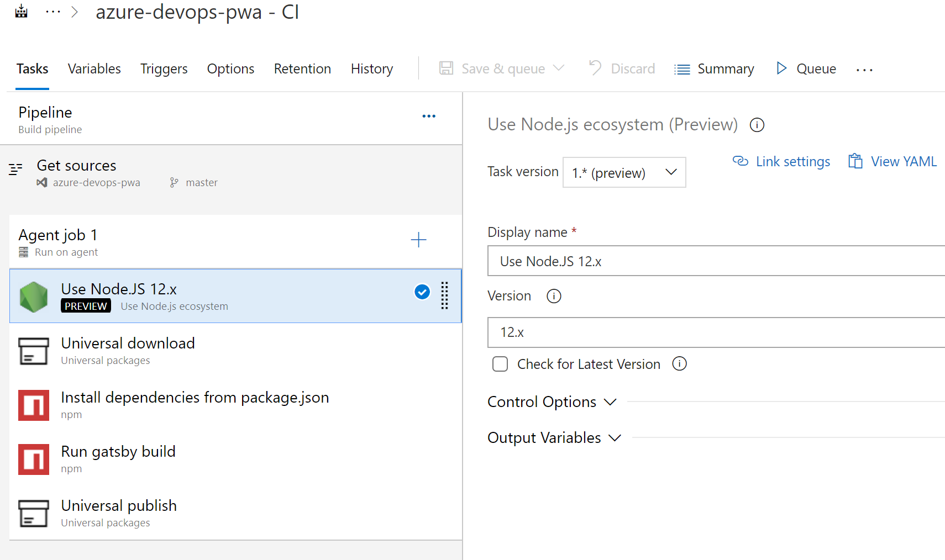Click the View YAML link
The width and height of the screenshot is (945, 560).
[x=904, y=161]
